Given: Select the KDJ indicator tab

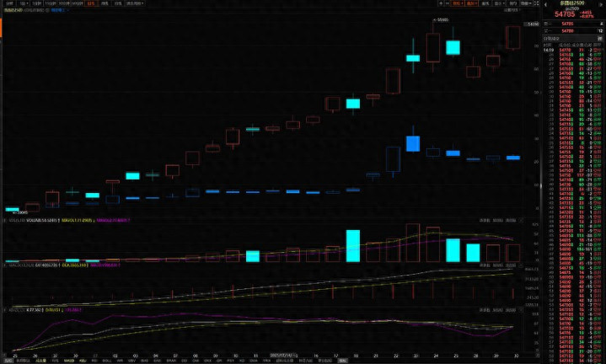Looking at the screenshot, I should point(83,361).
